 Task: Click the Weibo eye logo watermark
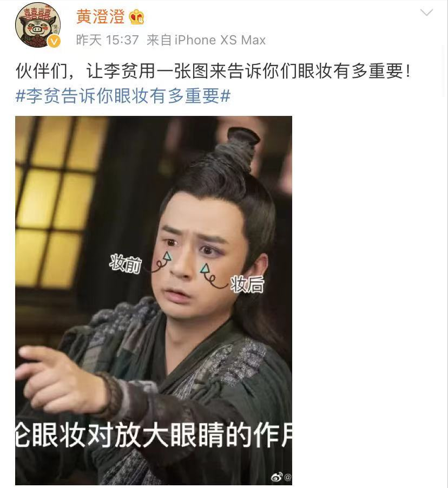pos(276,477)
